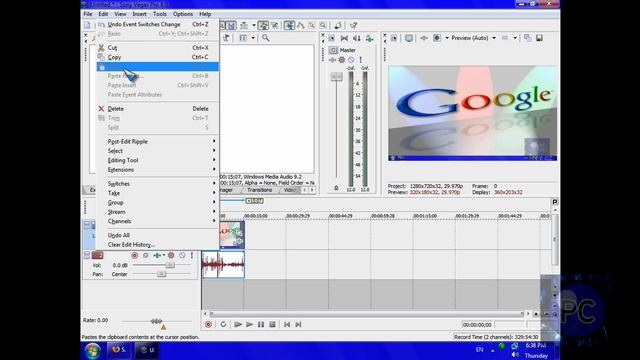640x360 pixels.
Task: Click the audio track automation settings icon
Action: pyautogui.click(x=171, y=255)
